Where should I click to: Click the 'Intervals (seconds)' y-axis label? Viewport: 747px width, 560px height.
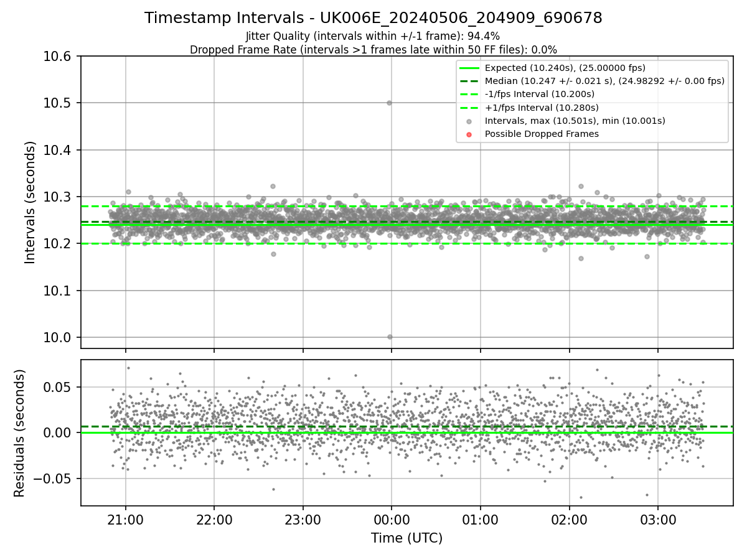tap(31, 202)
